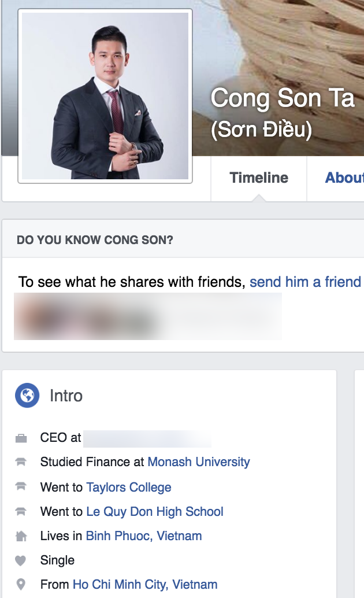Click the heart icon beside Single
The image size is (364, 598).
coord(21,560)
